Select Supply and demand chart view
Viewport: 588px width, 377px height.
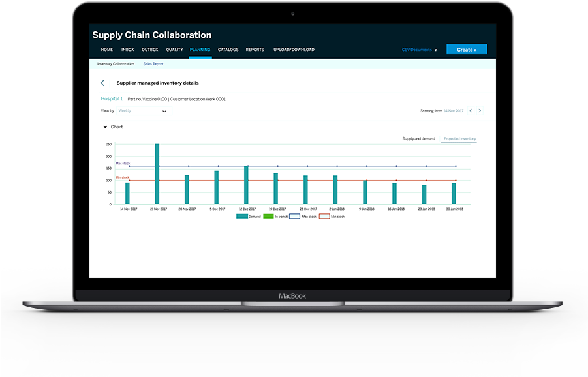418,139
